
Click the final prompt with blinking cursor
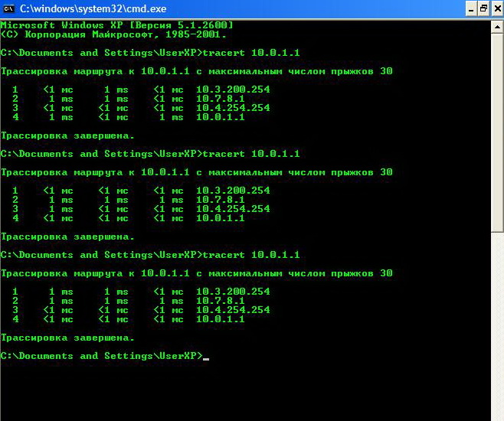click(104, 356)
